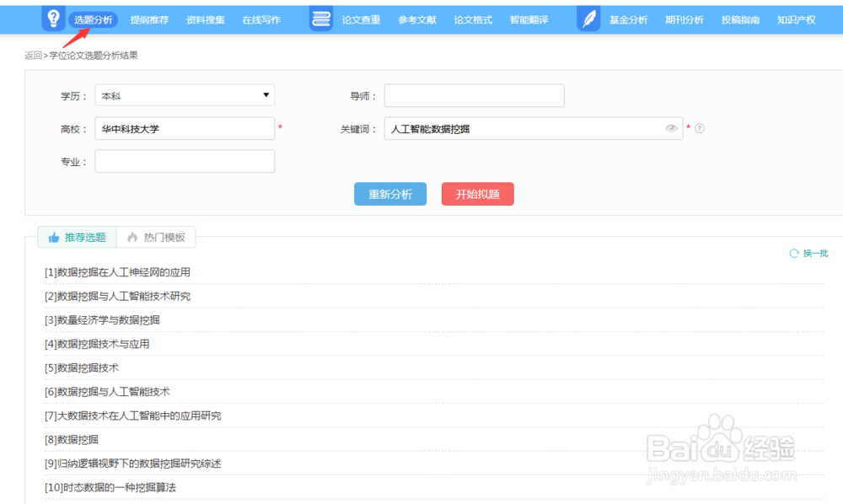Select topic [10]时态数据的一种挖掘算法
843x504 pixels.
(110, 487)
